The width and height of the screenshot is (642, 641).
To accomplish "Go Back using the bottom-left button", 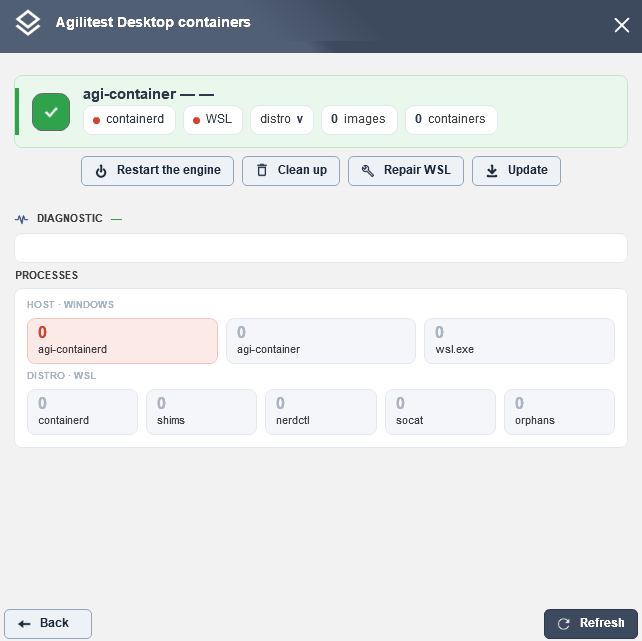I will pos(48,623).
